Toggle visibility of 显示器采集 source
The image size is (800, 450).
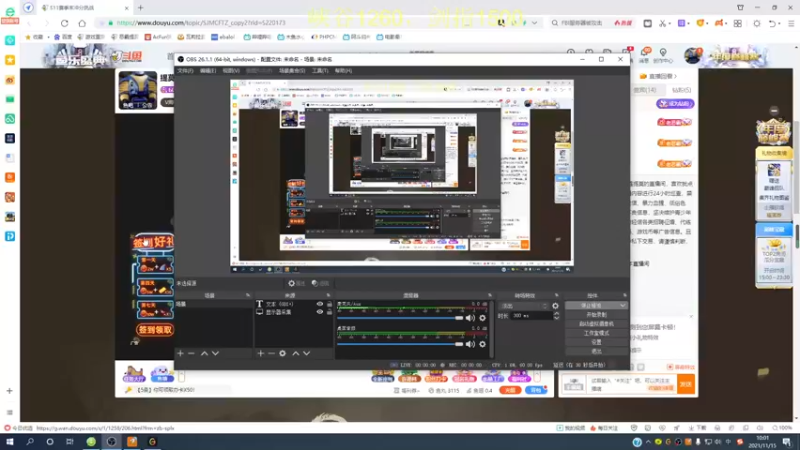tap(320, 312)
